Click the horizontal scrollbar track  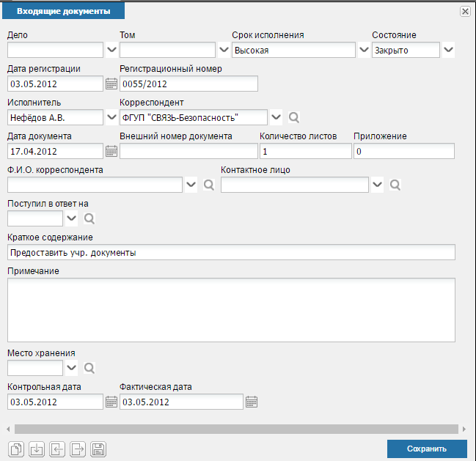(x=236, y=429)
